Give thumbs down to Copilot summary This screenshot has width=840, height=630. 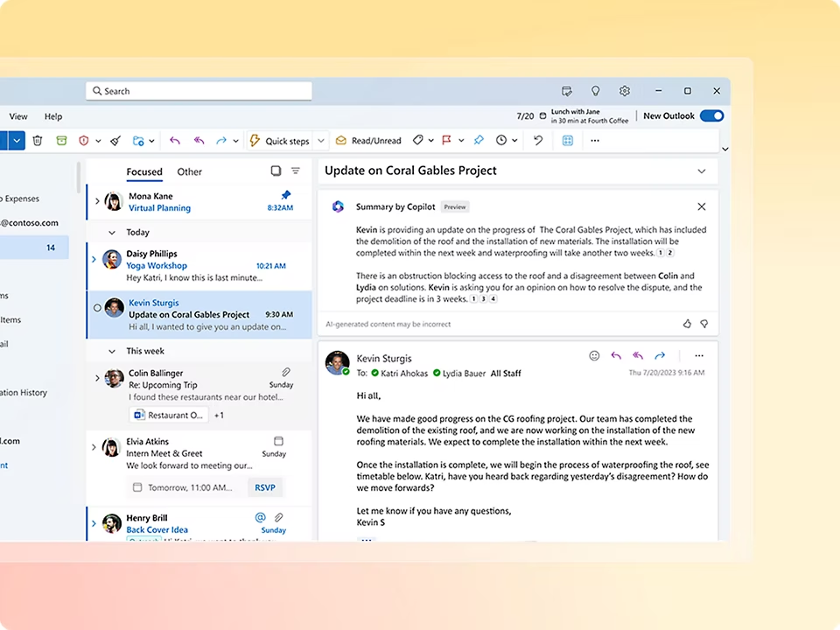[703, 324]
